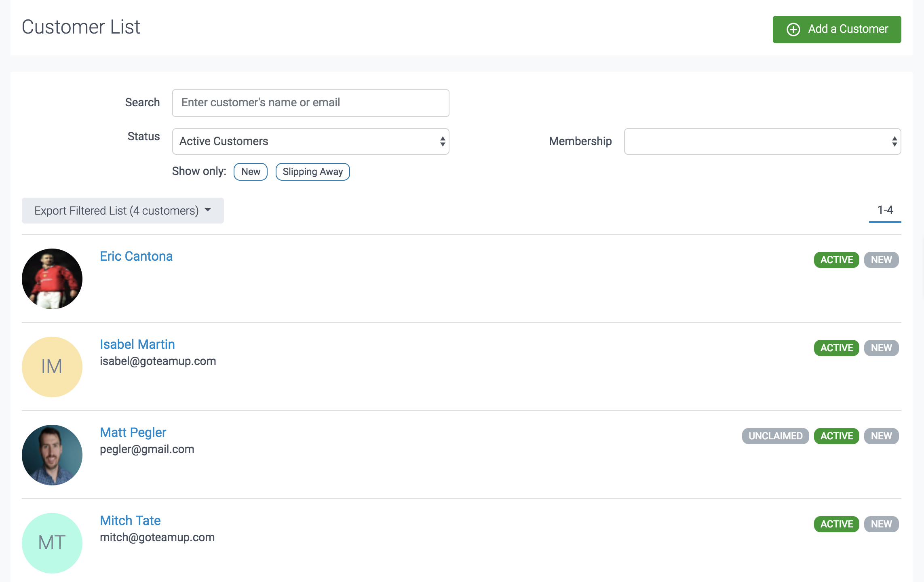The width and height of the screenshot is (924, 582).
Task: Click the NEW badge for Isabel Martin
Action: [x=881, y=348]
